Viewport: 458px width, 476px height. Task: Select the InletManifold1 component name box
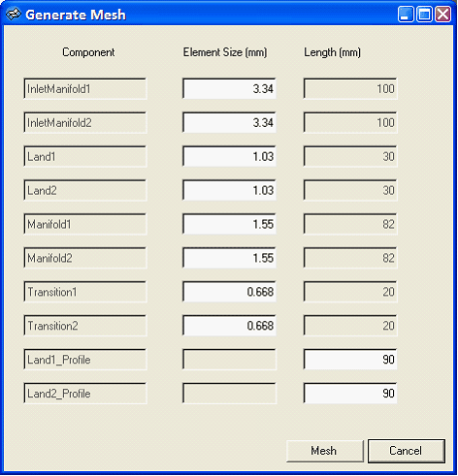85,88
